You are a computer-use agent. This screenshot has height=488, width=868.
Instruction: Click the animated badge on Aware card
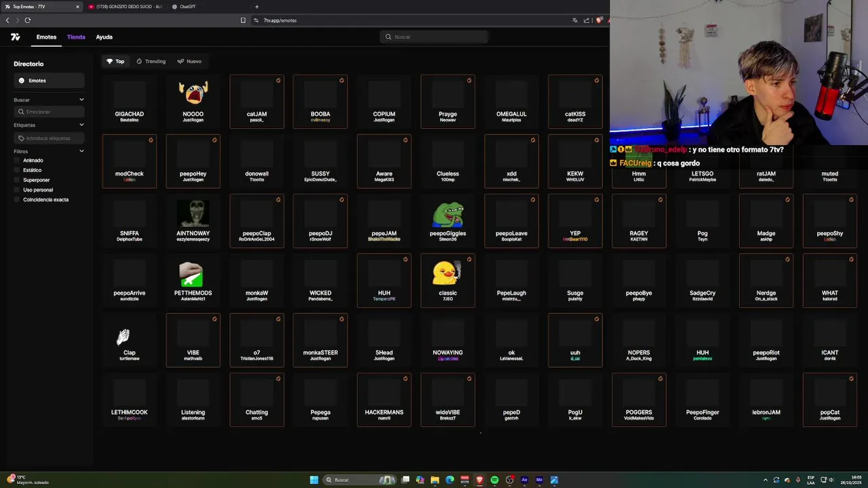pyautogui.click(x=406, y=140)
